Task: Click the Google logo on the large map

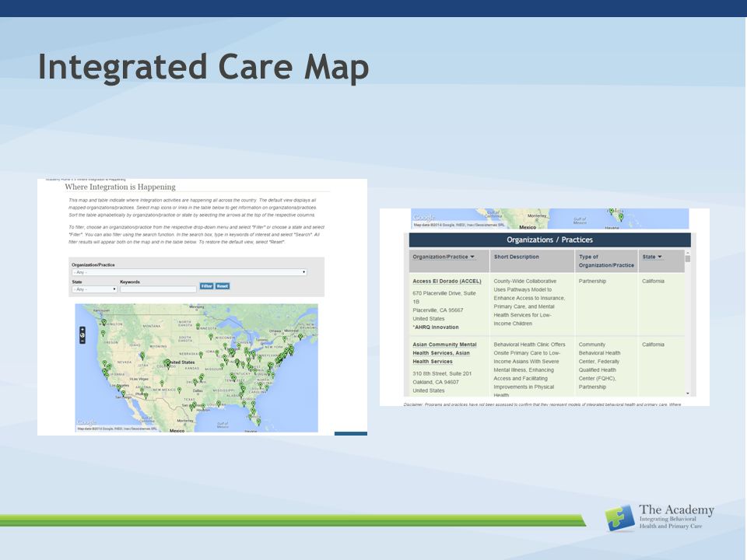Action: (86, 422)
